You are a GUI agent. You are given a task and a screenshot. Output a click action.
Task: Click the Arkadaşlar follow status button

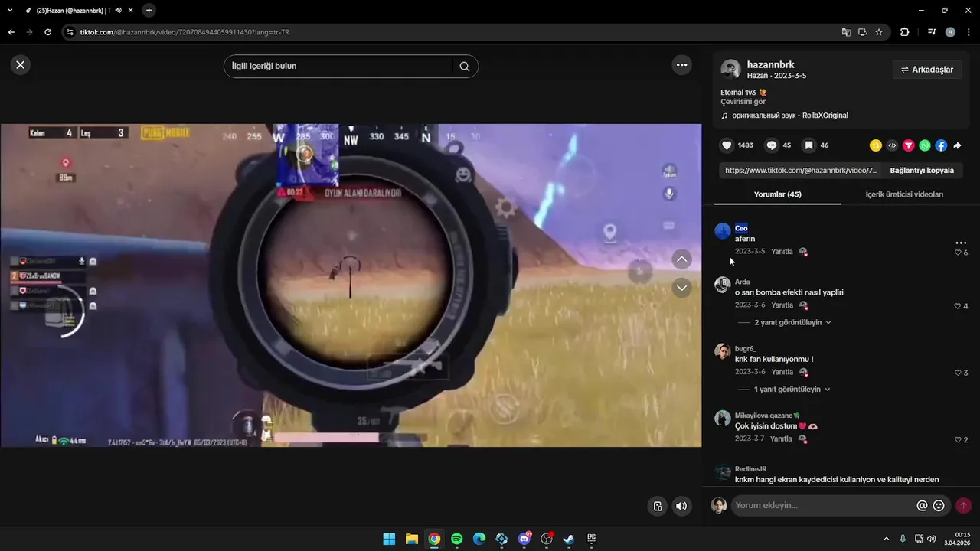(x=927, y=70)
